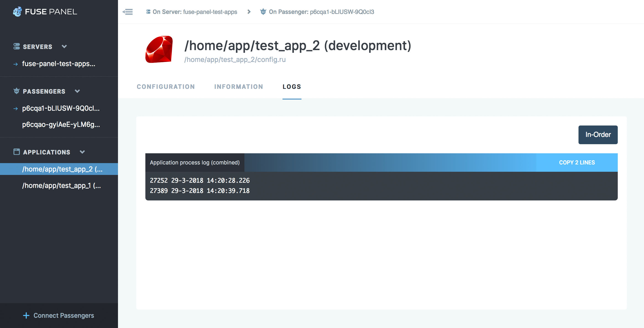This screenshot has height=328, width=644.
Task: Open the Connect Passengers link
Action: (x=63, y=315)
